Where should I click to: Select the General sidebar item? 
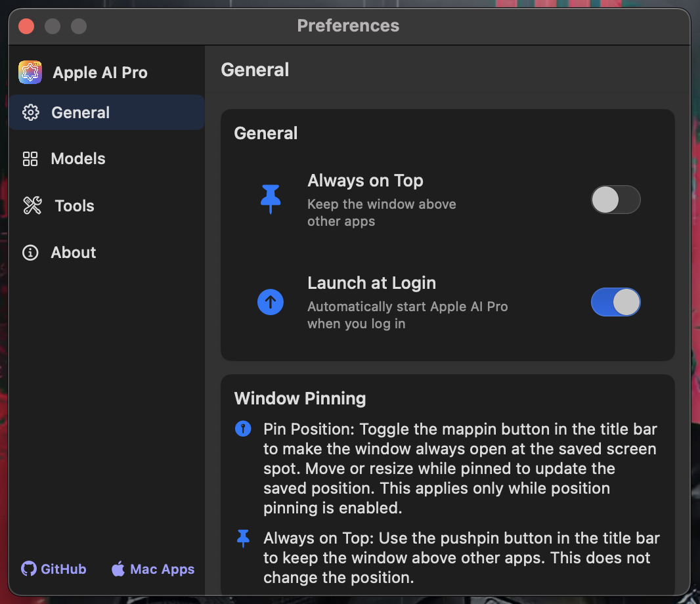[80, 113]
